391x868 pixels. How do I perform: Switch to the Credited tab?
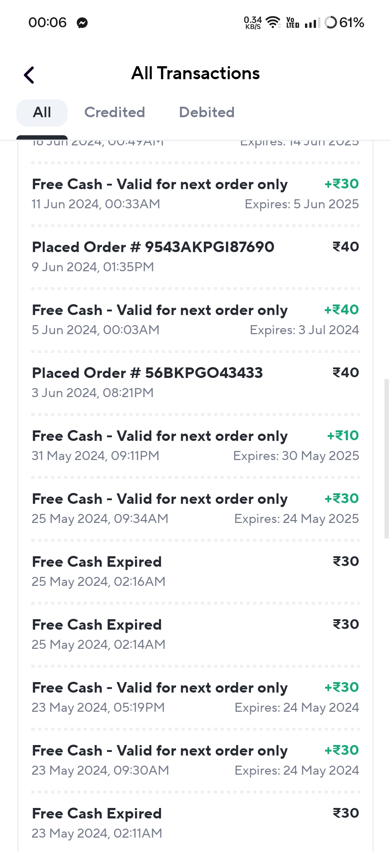tap(114, 112)
